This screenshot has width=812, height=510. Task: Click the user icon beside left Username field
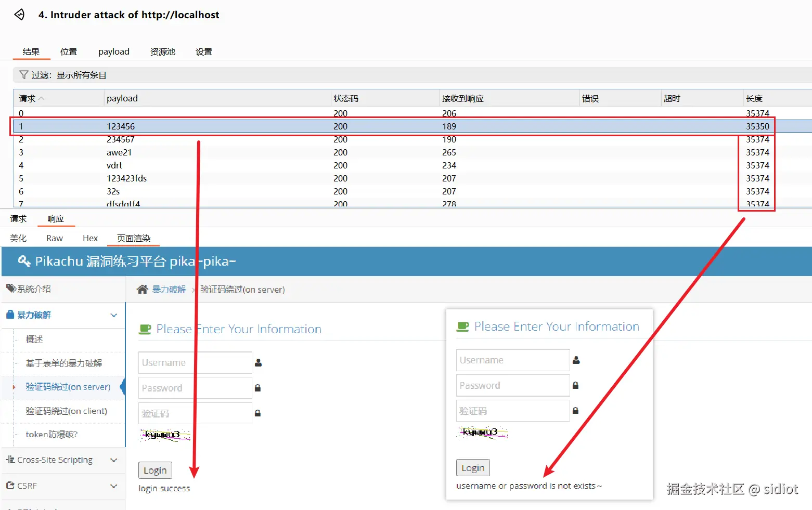click(259, 363)
